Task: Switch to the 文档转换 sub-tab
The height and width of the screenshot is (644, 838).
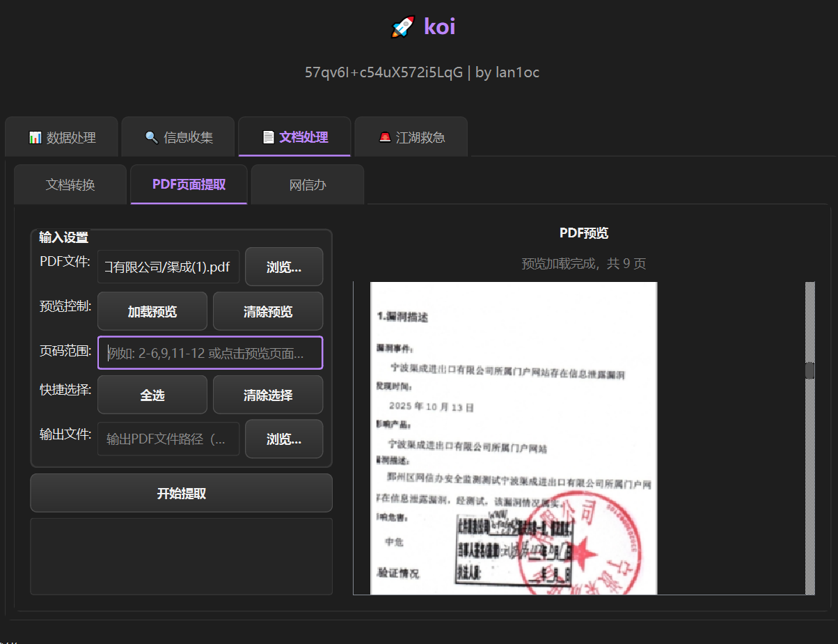Action: (70, 184)
